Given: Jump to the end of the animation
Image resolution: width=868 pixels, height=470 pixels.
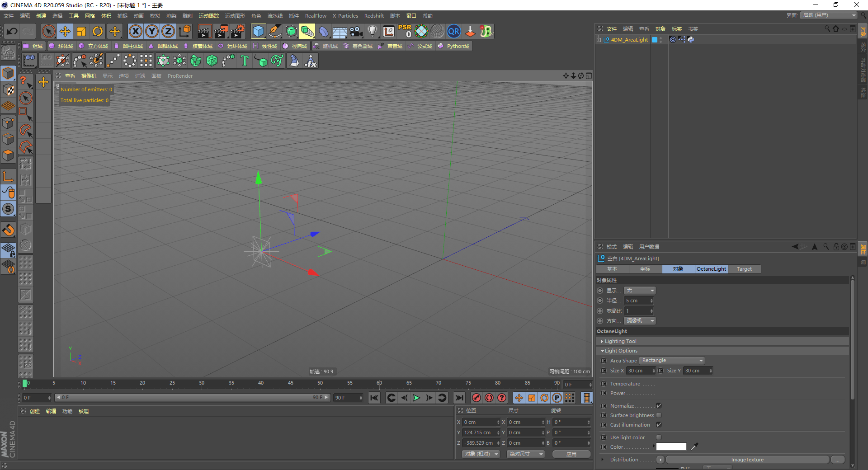Looking at the screenshot, I should (459, 398).
